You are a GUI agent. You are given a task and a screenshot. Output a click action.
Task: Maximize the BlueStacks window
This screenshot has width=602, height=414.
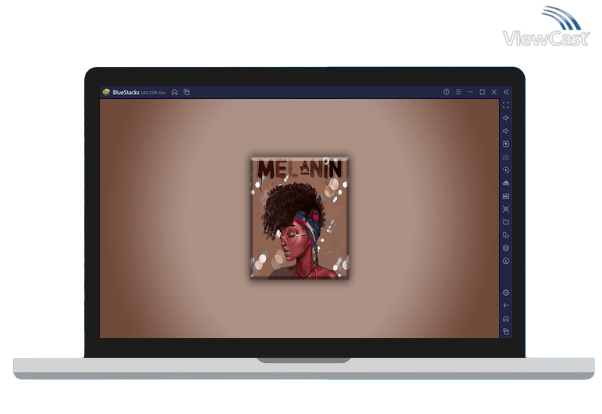pyautogui.click(x=482, y=92)
